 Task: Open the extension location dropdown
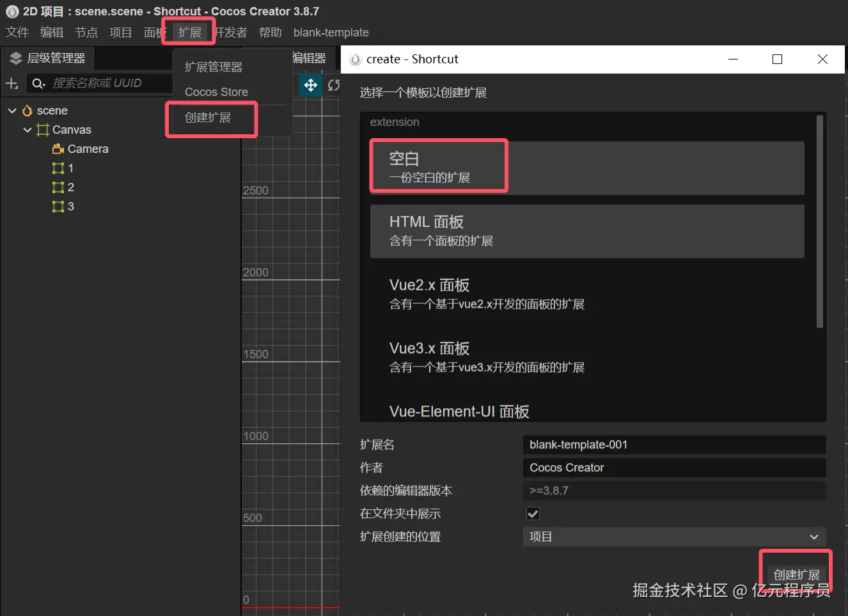pos(675,537)
